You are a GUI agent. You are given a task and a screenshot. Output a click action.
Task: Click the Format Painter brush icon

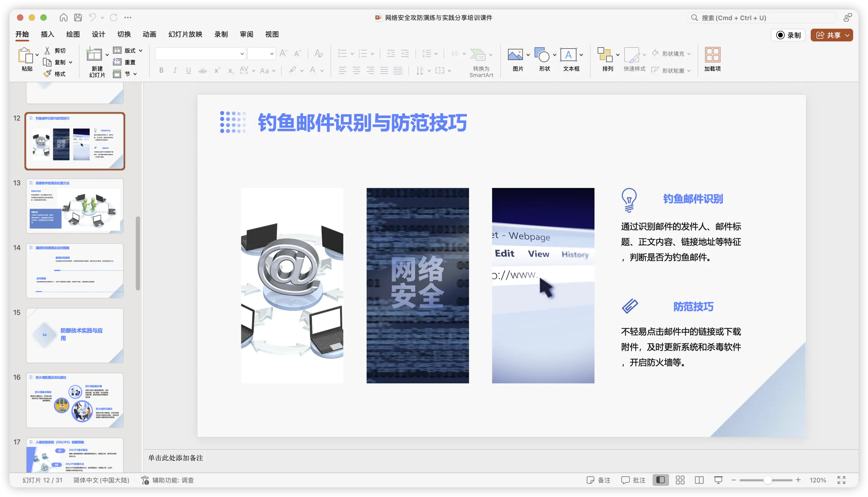pyautogui.click(x=47, y=74)
